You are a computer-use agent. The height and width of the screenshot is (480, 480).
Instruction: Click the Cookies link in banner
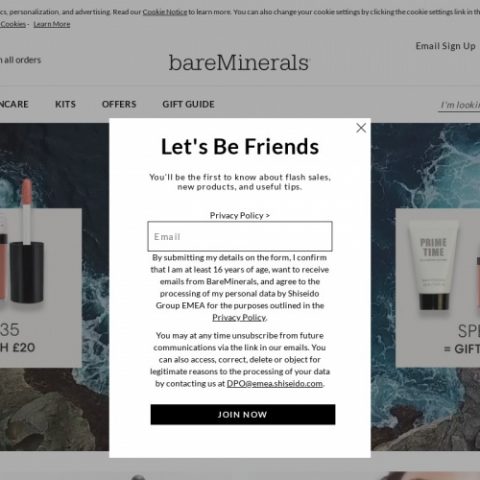pyautogui.click(x=13, y=24)
